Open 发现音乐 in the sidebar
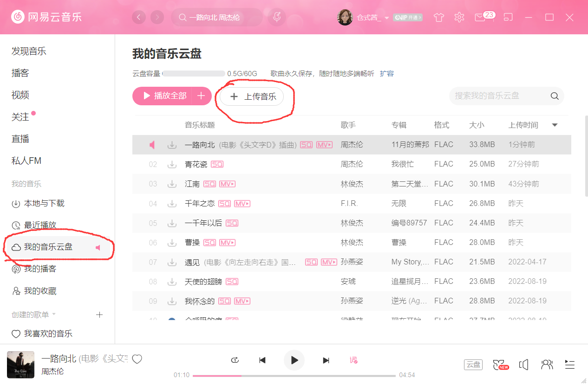Viewport: 588px width, 385px height. pyautogui.click(x=29, y=51)
